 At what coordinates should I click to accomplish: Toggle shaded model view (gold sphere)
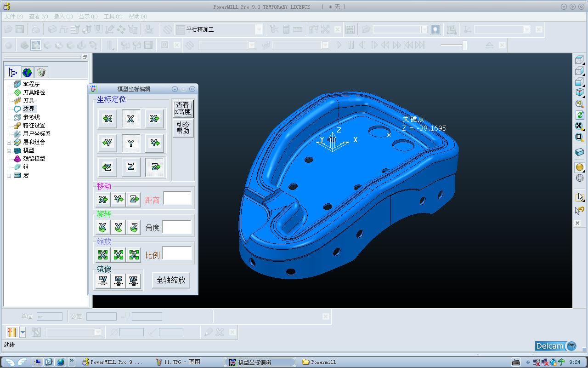pyautogui.click(x=579, y=167)
